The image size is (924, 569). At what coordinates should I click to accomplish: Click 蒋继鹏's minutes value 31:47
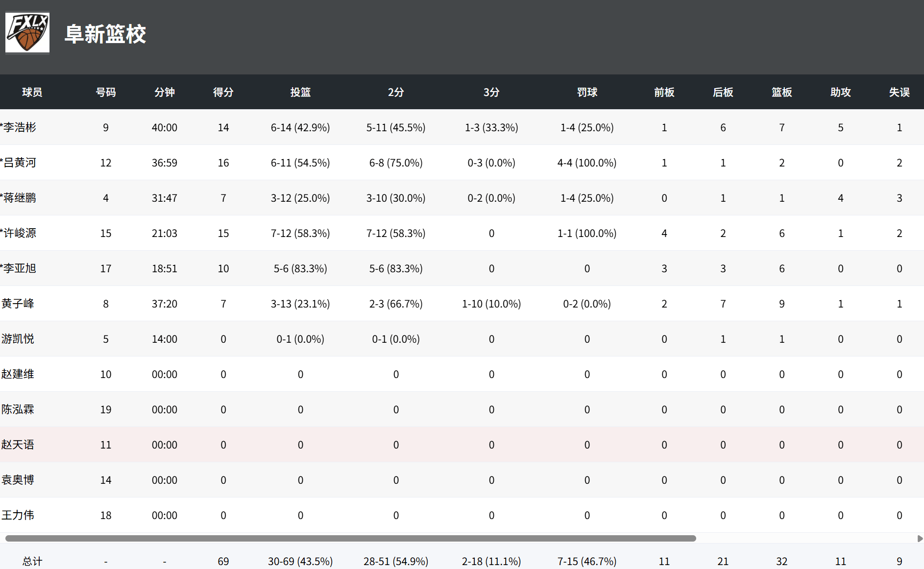tap(165, 198)
